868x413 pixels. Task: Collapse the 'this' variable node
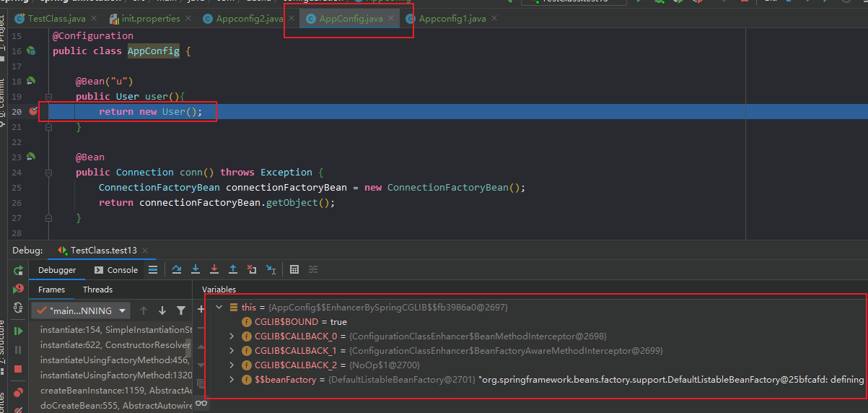[219, 307]
